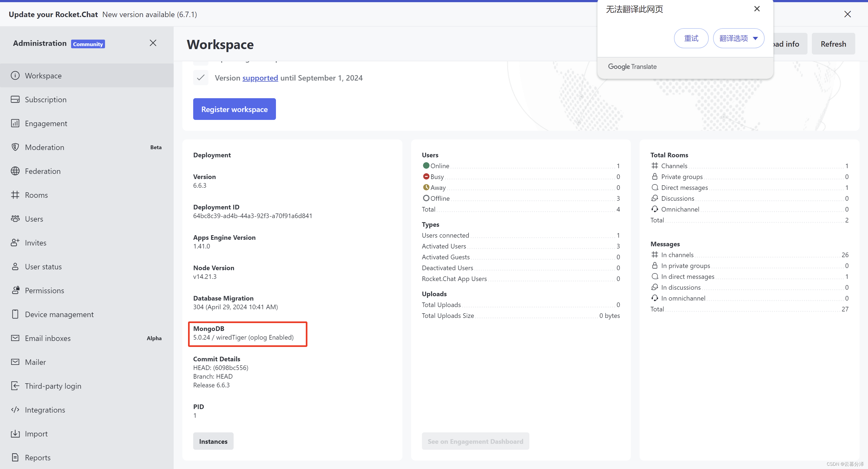Close the Administration sidebar panel
Viewport: 868px width, 469px height.
coord(153,43)
